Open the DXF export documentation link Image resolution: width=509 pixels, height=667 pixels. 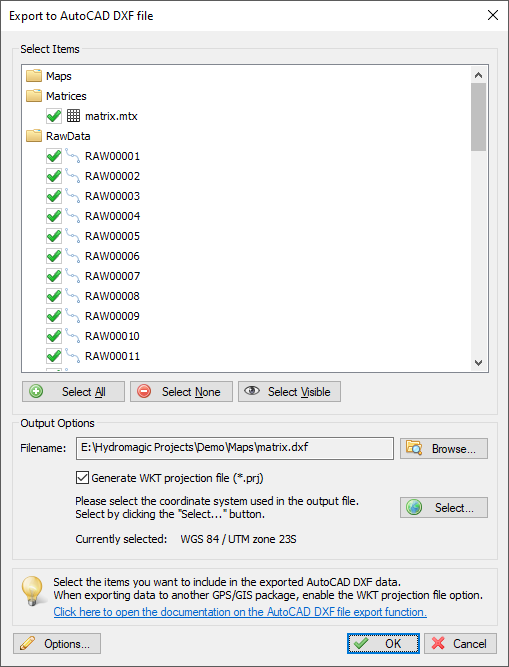(x=240, y=612)
